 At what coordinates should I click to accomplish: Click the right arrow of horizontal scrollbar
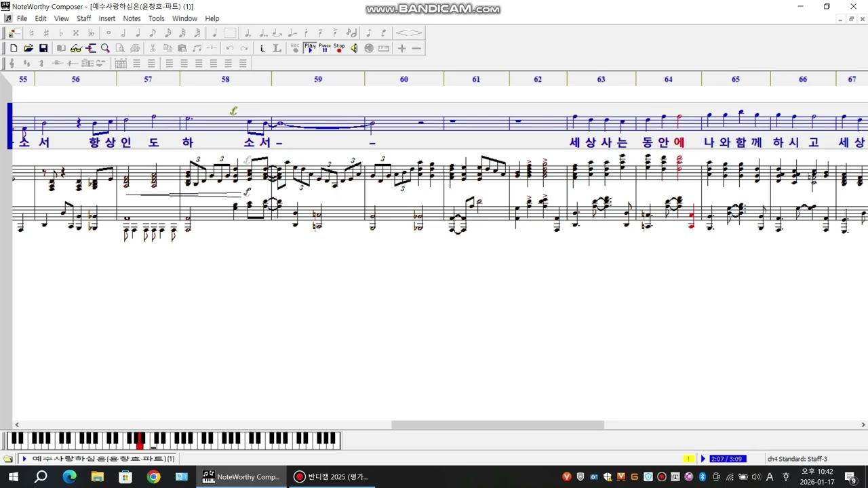[863, 425]
